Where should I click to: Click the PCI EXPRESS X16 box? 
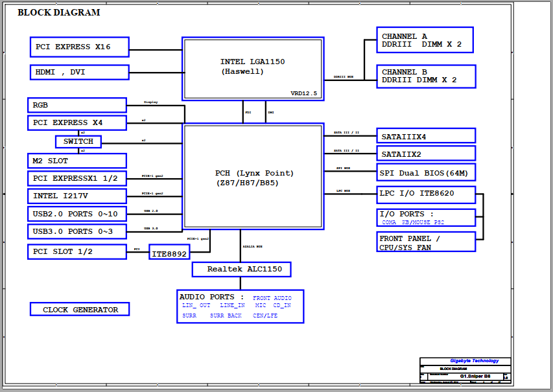[x=79, y=47]
